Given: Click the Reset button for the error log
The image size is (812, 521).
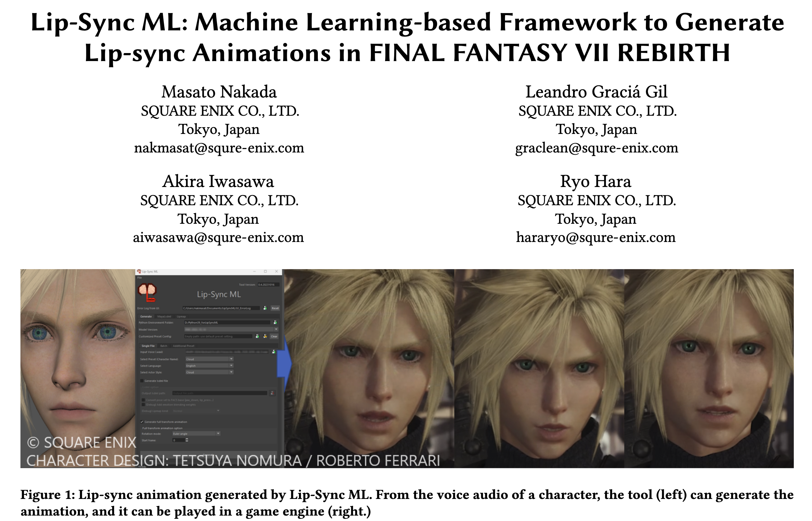Looking at the screenshot, I should (x=275, y=308).
